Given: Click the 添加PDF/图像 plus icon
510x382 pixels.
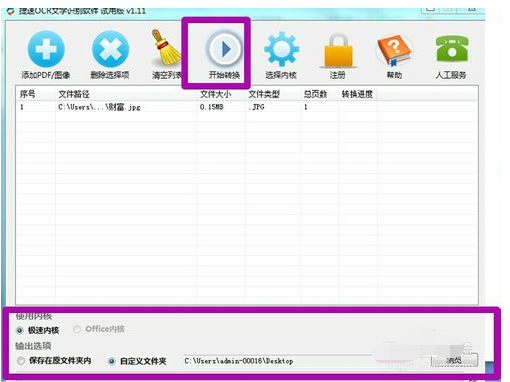Looking at the screenshot, I should (x=46, y=49).
